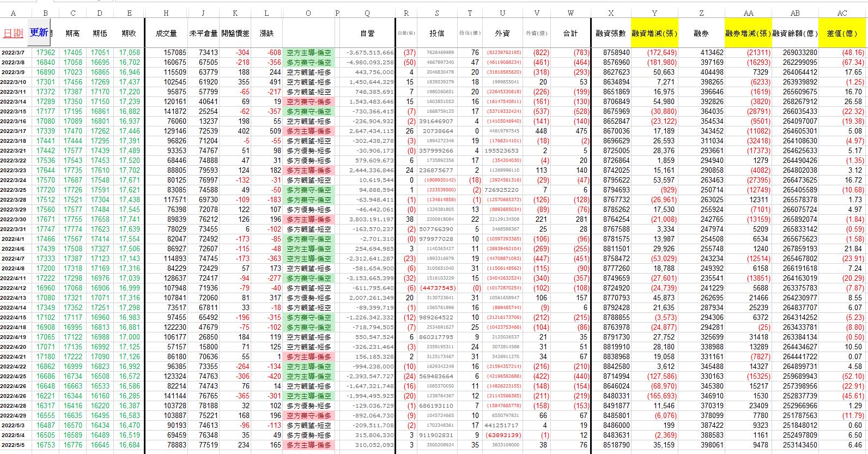
Task: Select the 成交量 header cell
Action: (166, 33)
